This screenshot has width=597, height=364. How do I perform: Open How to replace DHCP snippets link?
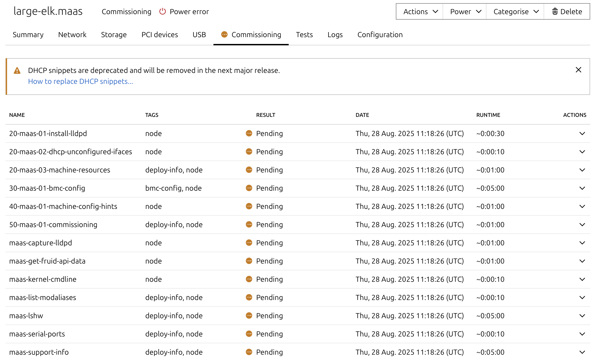(x=80, y=81)
